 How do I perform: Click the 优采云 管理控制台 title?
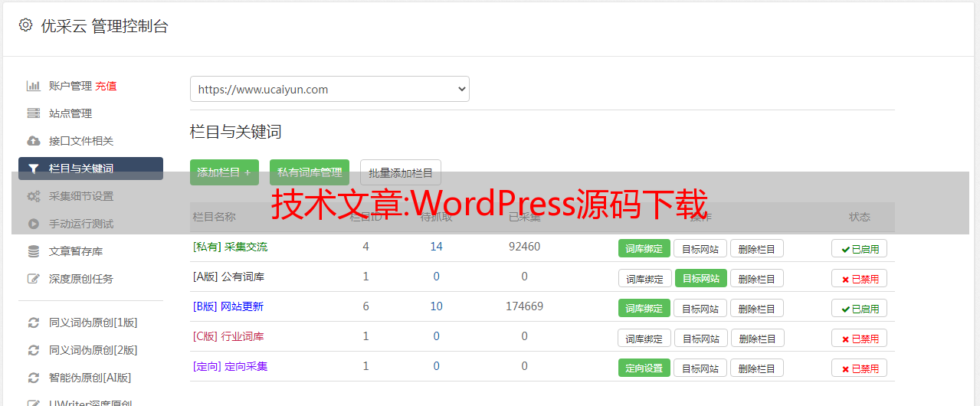[x=104, y=26]
